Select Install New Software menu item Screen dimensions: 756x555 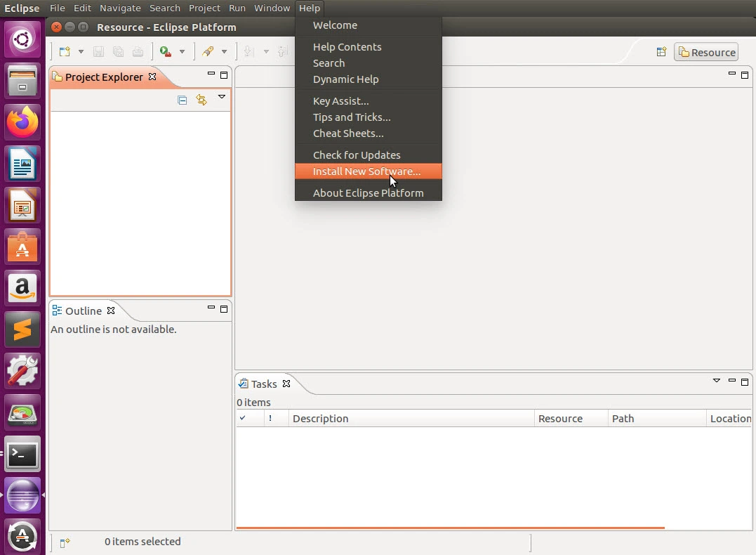click(366, 171)
